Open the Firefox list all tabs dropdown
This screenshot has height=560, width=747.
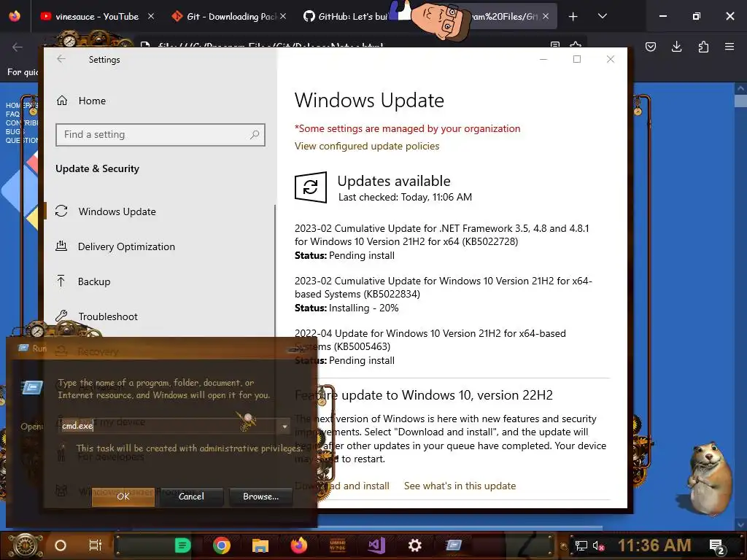602,16
